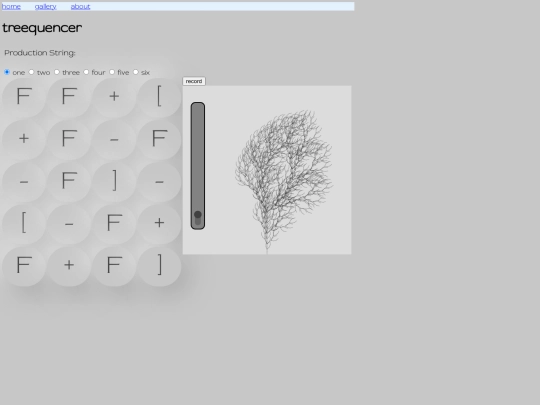Click the fifth-row close bracket pad
The image size is (540, 405).
(159, 266)
